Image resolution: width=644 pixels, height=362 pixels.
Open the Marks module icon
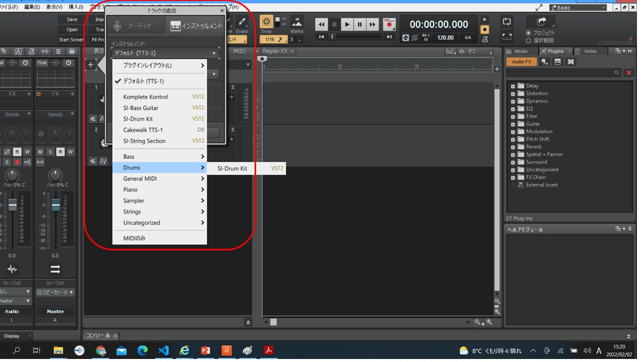tap(297, 22)
